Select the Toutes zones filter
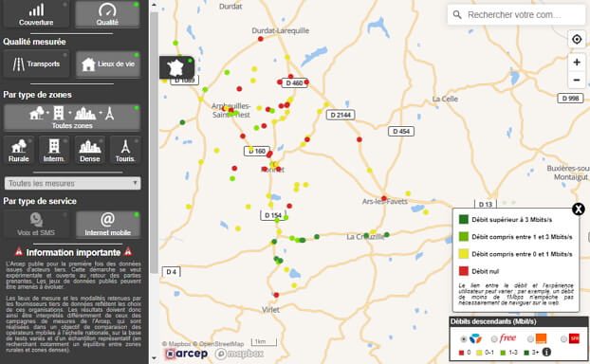Viewport: 590px width, 364px height. coord(72,118)
